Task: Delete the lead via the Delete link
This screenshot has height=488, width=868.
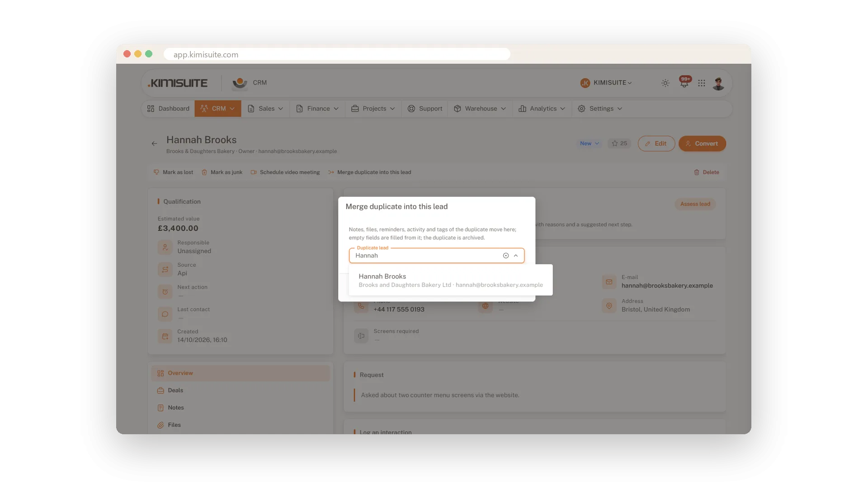Action: (x=706, y=172)
